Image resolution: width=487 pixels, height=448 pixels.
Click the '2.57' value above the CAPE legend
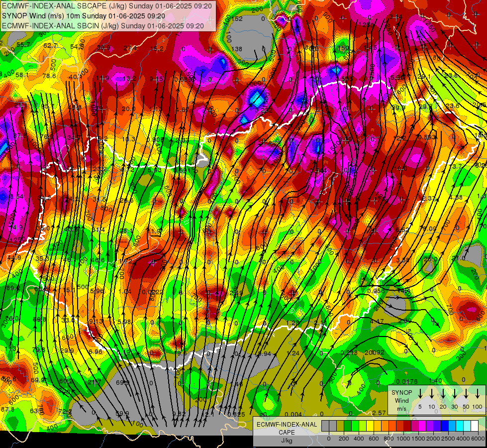[379, 413]
